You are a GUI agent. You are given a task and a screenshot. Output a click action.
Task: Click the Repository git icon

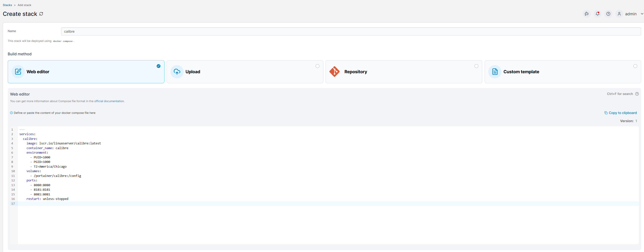(334, 72)
